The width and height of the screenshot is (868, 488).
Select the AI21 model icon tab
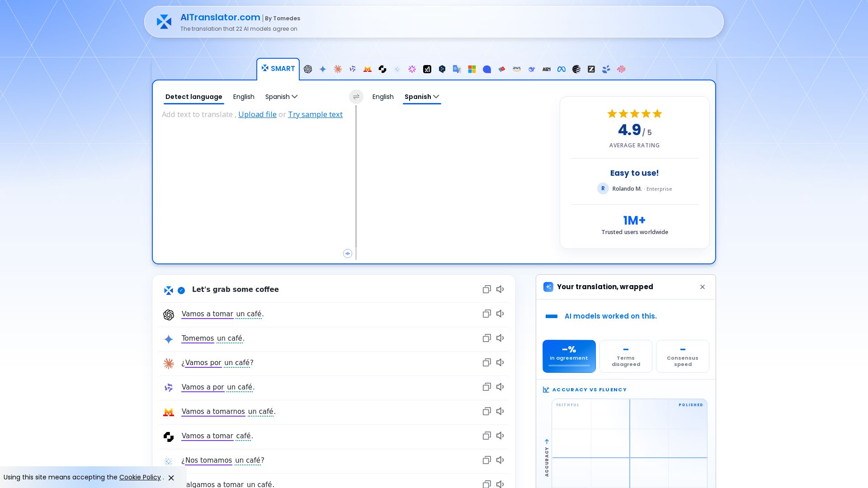coord(547,69)
